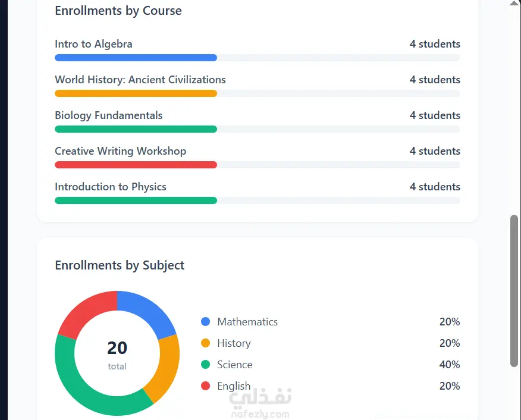This screenshot has width=521, height=420.
Task: Click the blue Mathematics donut segment
Action: pos(148,312)
